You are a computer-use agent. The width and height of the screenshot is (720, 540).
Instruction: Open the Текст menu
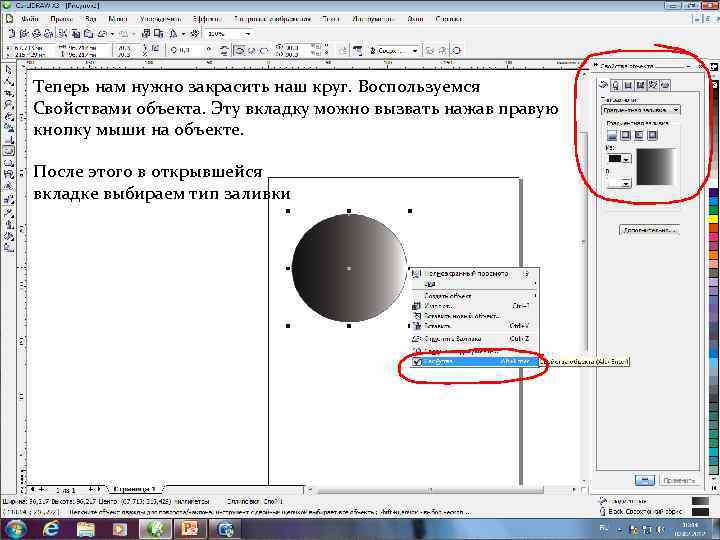click(x=331, y=19)
